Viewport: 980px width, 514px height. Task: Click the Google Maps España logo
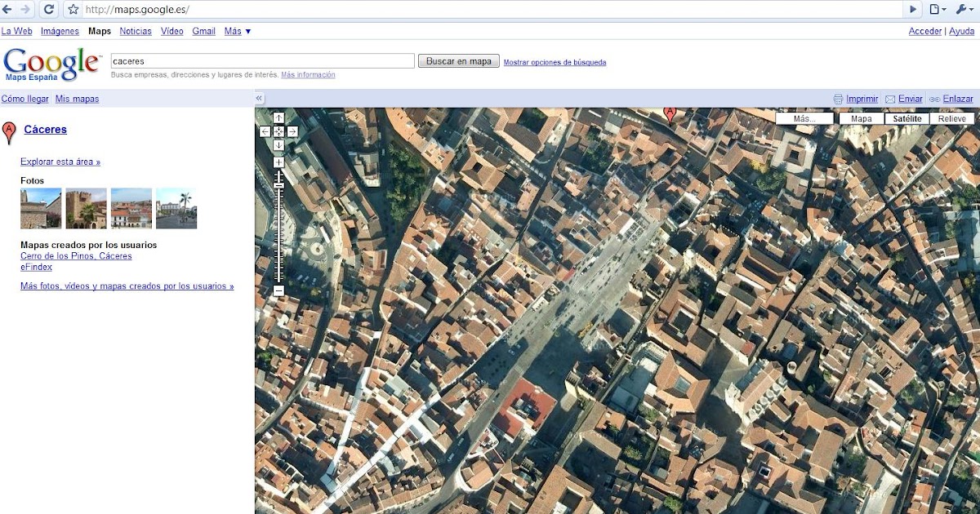(x=51, y=64)
